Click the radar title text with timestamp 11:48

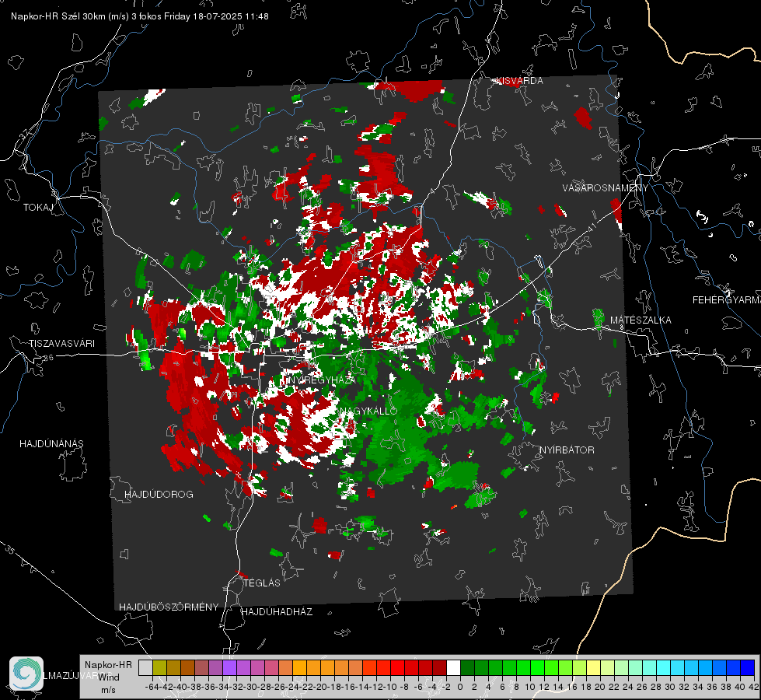140,16
